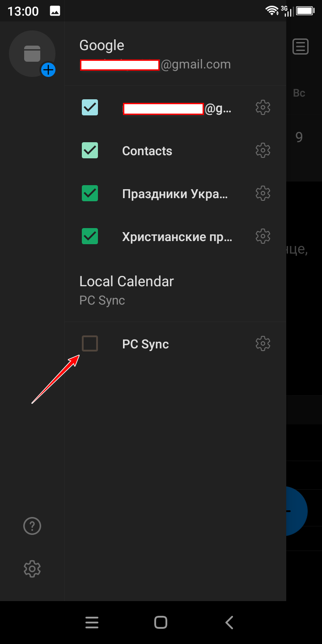
Task: Open app settings gear in sidebar
Action: (x=32, y=569)
